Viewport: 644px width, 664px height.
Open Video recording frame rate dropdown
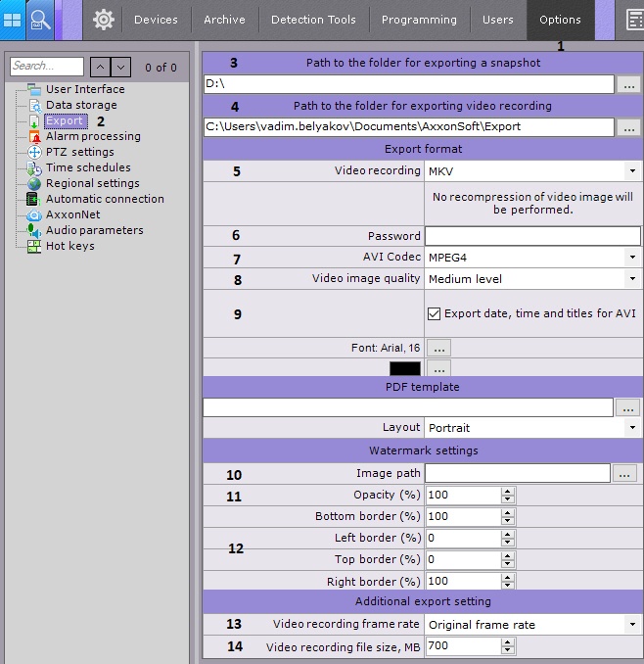(x=533, y=624)
